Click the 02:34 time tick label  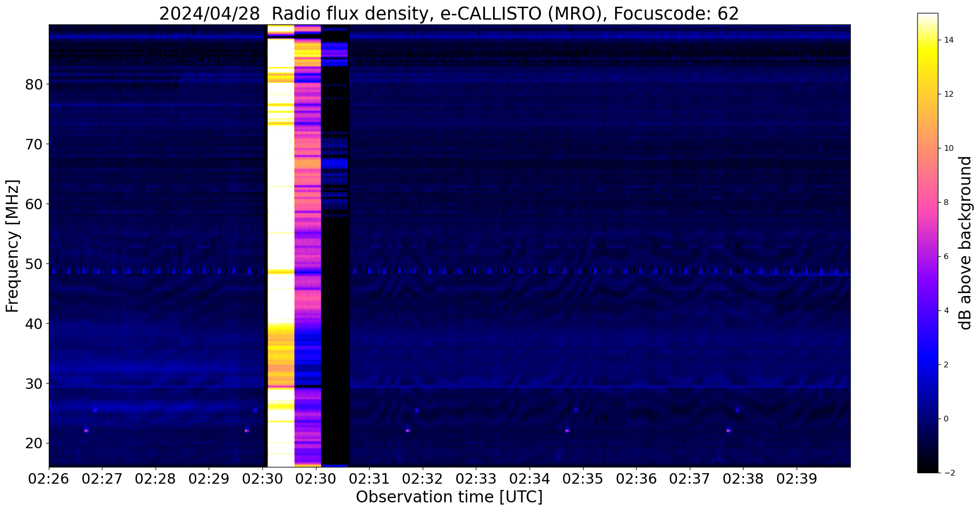[529, 478]
